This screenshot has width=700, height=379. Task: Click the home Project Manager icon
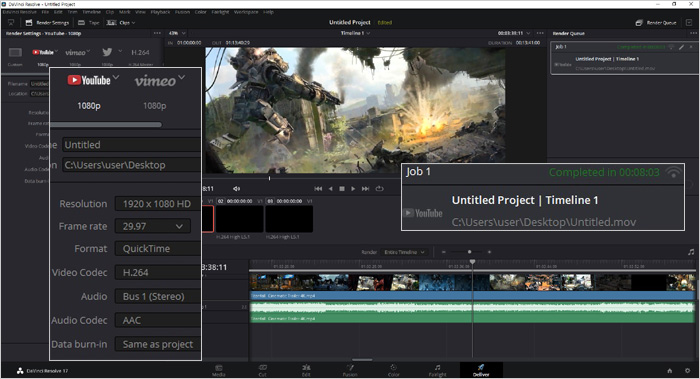[x=669, y=371]
